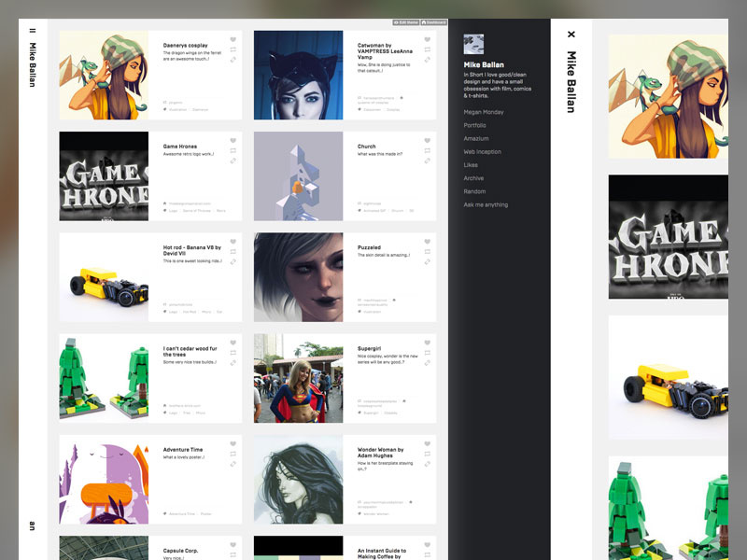Image resolution: width=747 pixels, height=560 pixels.
Task: Reblog the Catwoman by VAMPTRESS post
Action: click(428, 49)
